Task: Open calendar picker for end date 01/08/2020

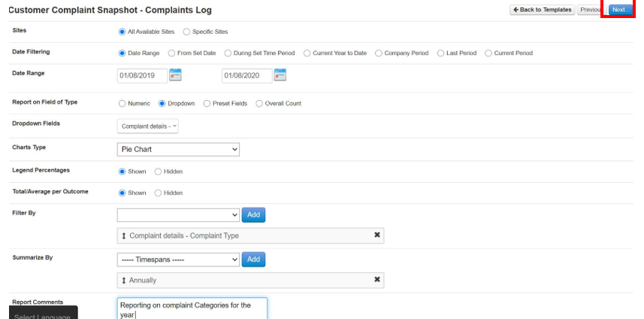Action: point(280,74)
